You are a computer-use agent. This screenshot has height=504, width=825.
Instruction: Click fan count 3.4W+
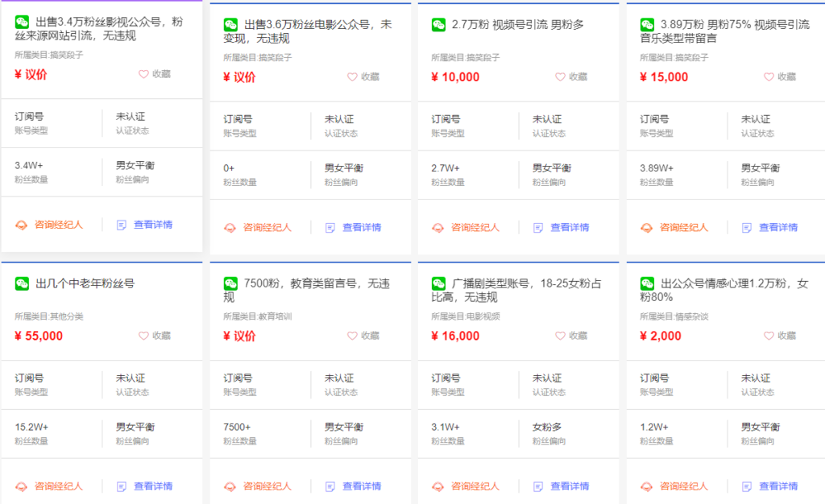click(x=28, y=166)
